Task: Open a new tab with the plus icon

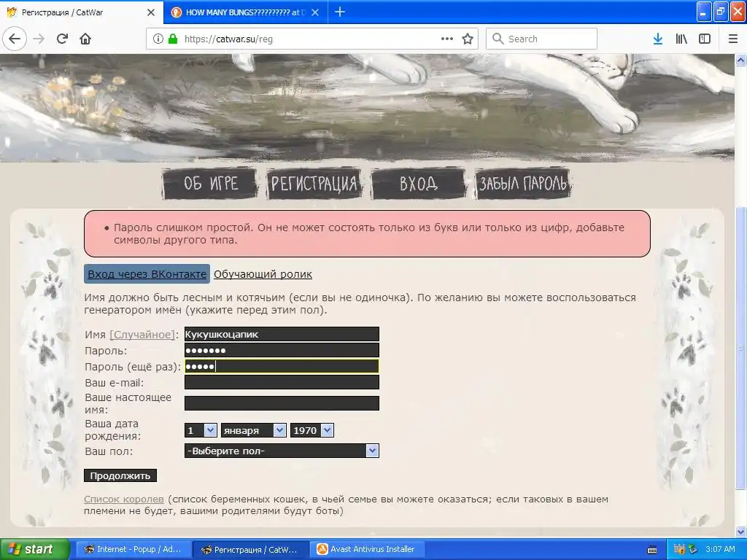Action: [340, 12]
